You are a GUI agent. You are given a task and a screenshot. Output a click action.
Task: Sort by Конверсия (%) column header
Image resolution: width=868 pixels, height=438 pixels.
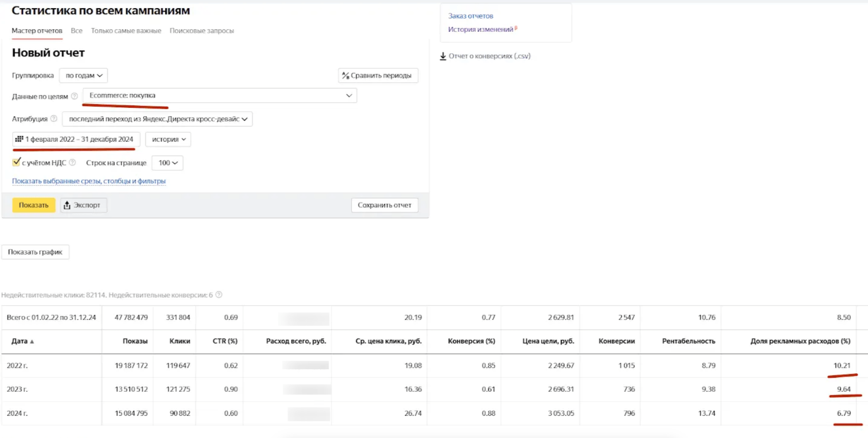point(471,341)
